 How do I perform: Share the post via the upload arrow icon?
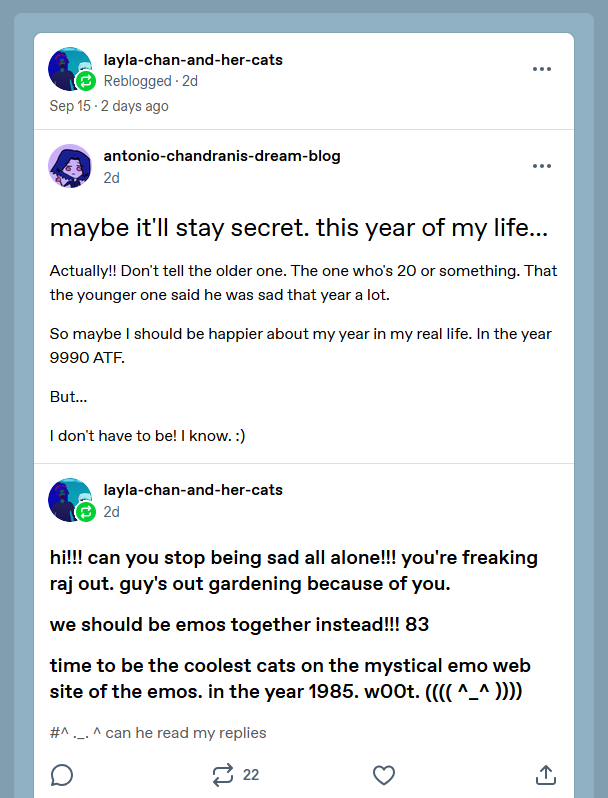click(x=545, y=775)
